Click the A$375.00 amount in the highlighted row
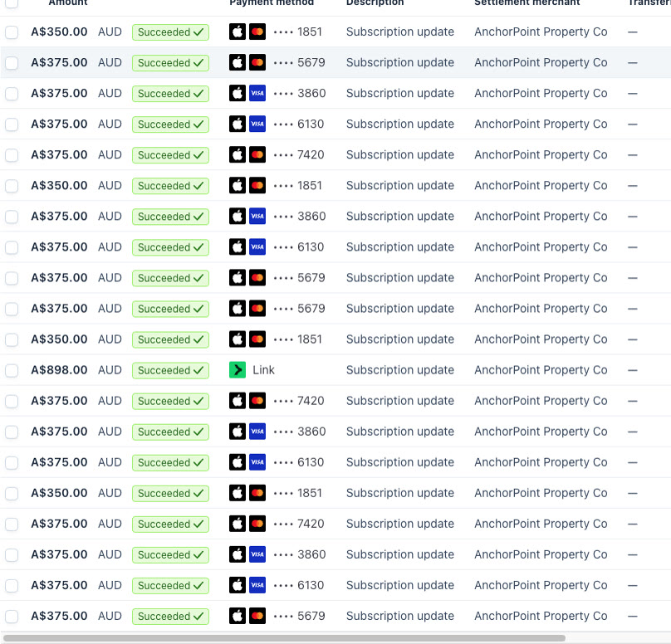The width and height of the screenshot is (671, 644). tap(59, 62)
